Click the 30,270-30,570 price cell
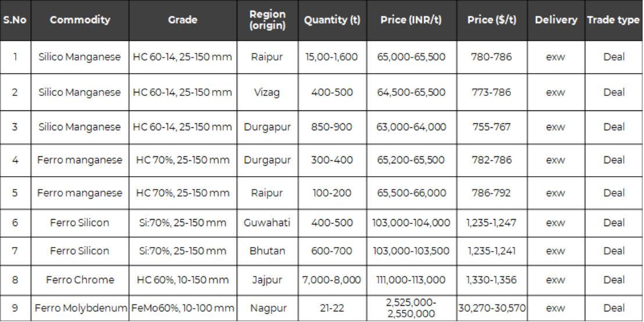The height and width of the screenshot is (322, 644). [492, 308]
